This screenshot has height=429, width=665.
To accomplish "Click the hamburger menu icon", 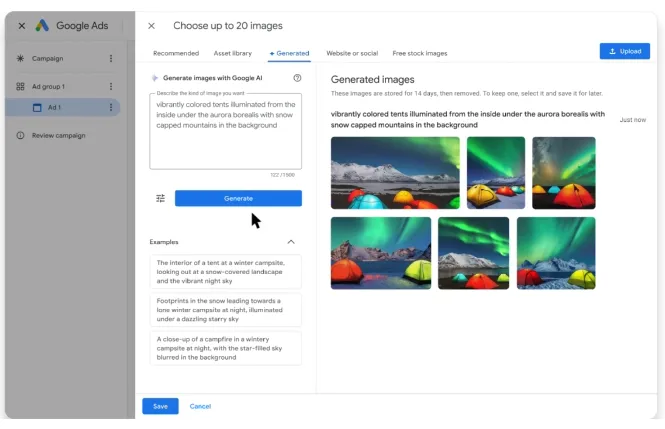I will 20,26.
